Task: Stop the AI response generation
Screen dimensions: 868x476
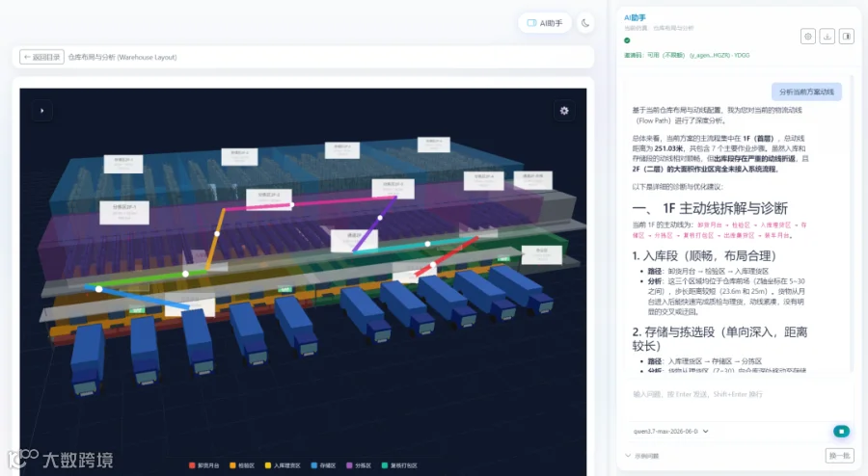Action: (x=841, y=432)
